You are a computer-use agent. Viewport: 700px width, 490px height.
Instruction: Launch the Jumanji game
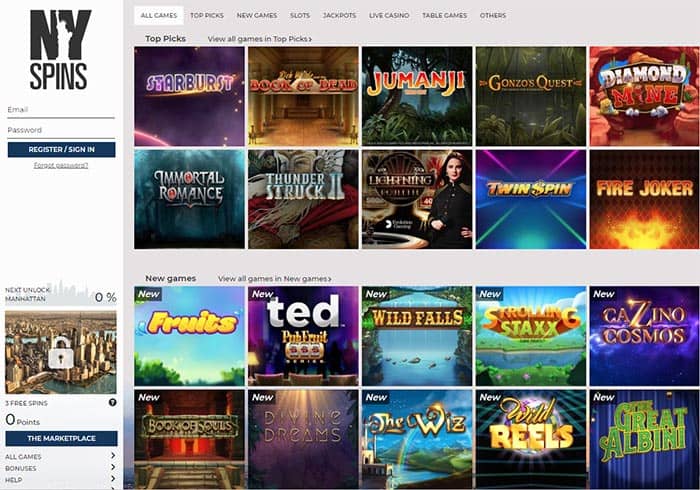417,96
